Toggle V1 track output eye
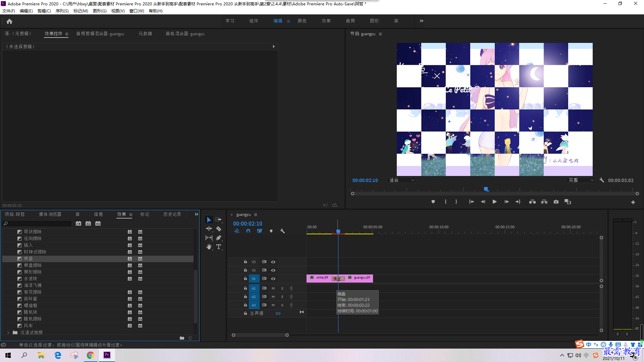The width and height of the screenshot is (644, 362). pos(273,279)
